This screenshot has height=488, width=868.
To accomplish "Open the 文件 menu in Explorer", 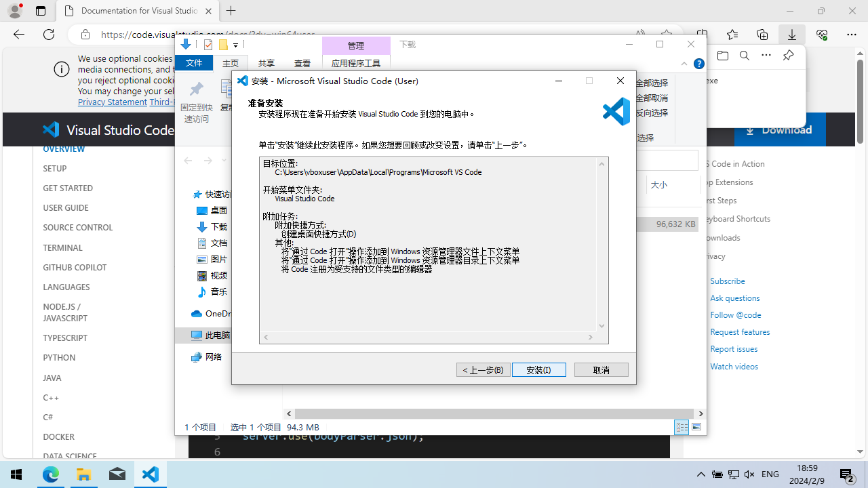I will (194, 63).
